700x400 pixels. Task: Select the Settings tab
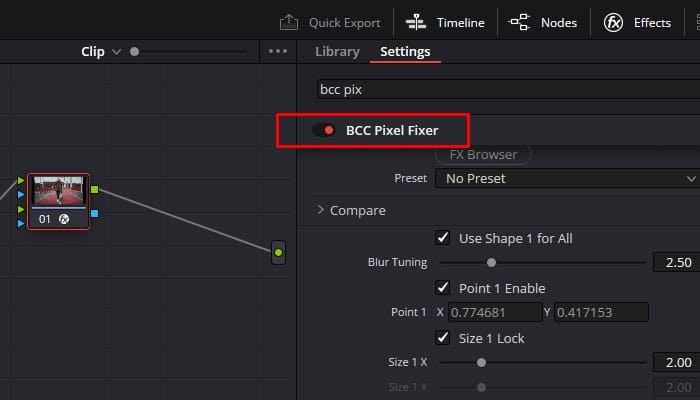point(405,52)
